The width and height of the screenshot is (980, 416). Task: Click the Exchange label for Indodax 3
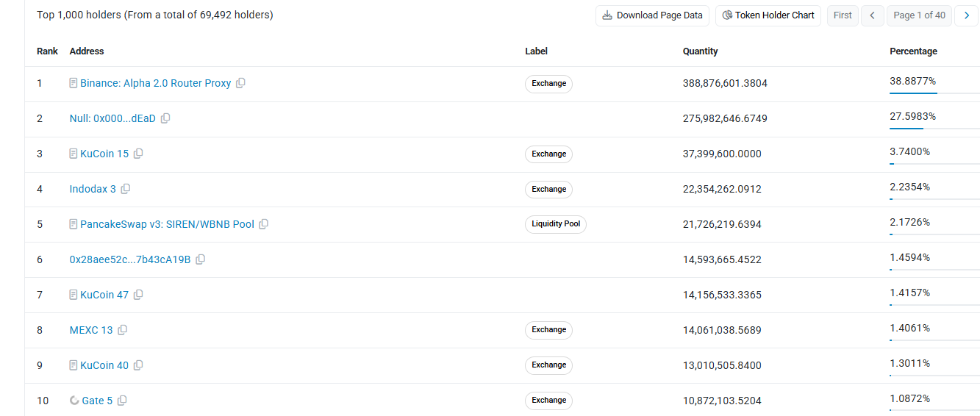pyautogui.click(x=548, y=190)
